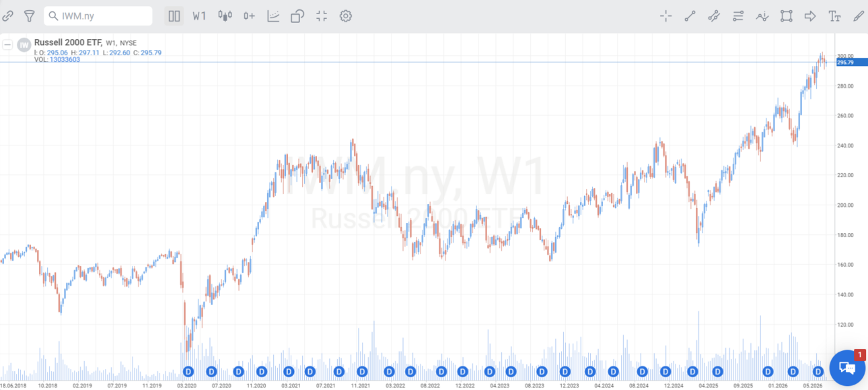
Task: Open the live chat bubble button
Action: pyautogui.click(x=847, y=368)
